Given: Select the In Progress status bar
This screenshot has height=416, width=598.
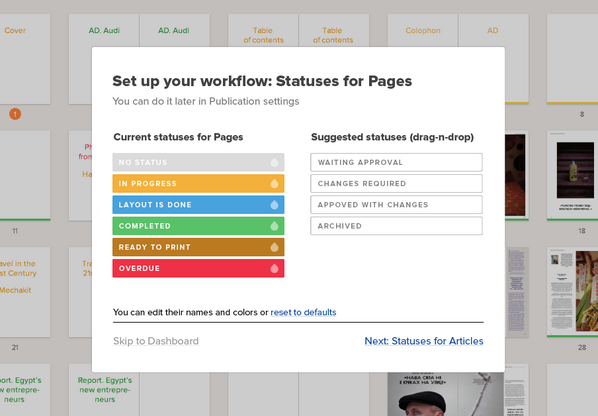Looking at the screenshot, I should [x=198, y=183].
